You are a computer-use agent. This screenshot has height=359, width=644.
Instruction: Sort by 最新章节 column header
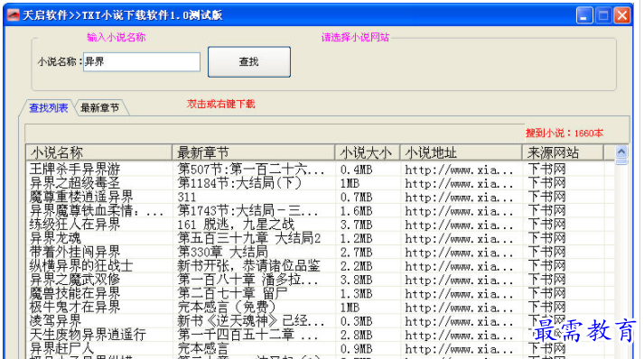254,152
